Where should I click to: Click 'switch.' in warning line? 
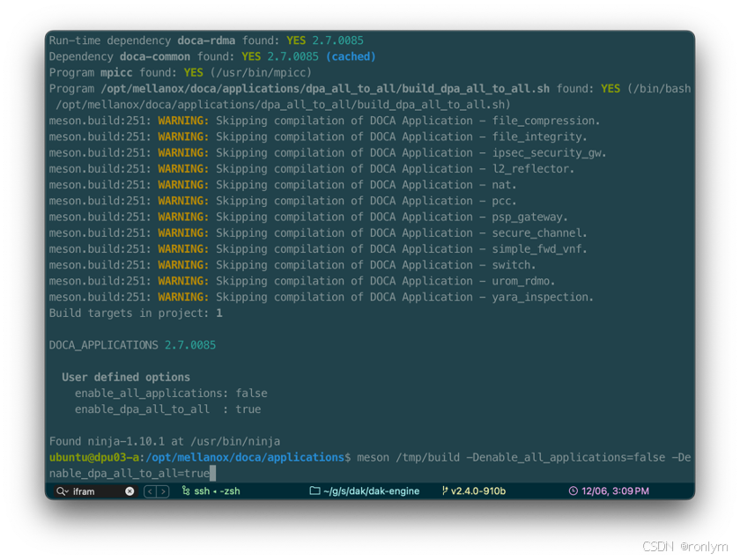coord(514,265)
